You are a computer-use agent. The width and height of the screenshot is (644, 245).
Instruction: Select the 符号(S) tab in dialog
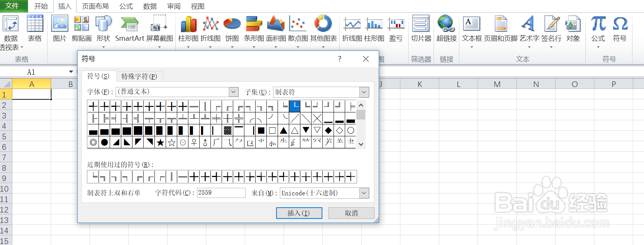(x=99, y=76)
